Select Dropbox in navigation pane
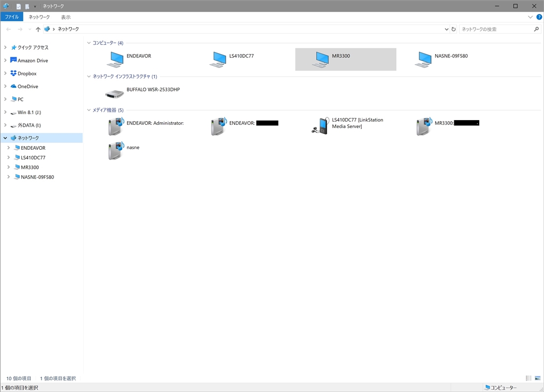The width and height of the screenshot is (544, 392). pos(27,73)
